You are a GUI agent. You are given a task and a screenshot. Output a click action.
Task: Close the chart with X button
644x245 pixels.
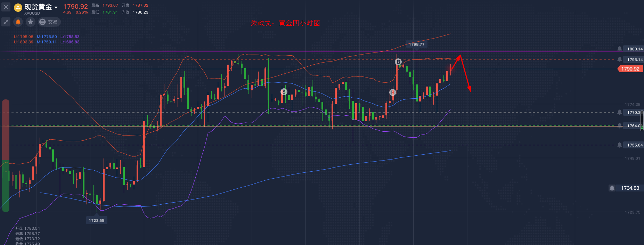point(6,7)
